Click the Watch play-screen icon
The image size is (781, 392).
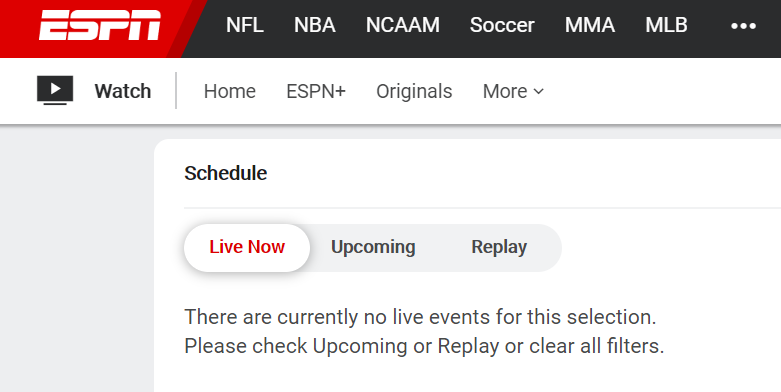coord(55,90)
